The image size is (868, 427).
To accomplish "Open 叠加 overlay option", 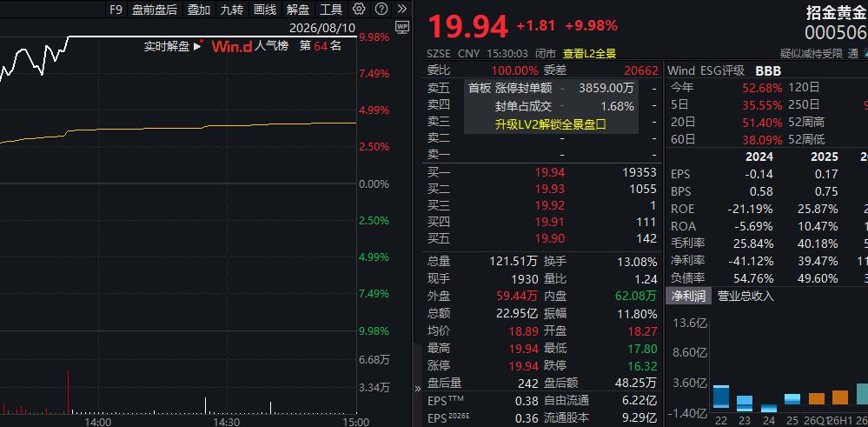I will tap(199, 9).
